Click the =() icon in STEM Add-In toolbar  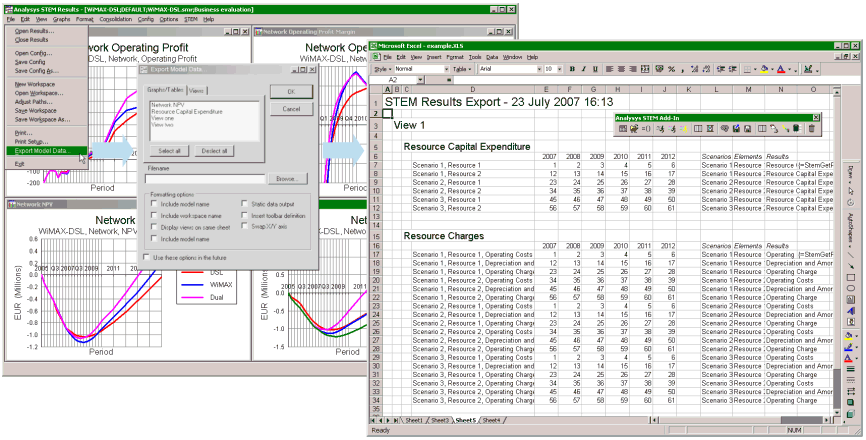pyautogui.click(x=646, y=128)
